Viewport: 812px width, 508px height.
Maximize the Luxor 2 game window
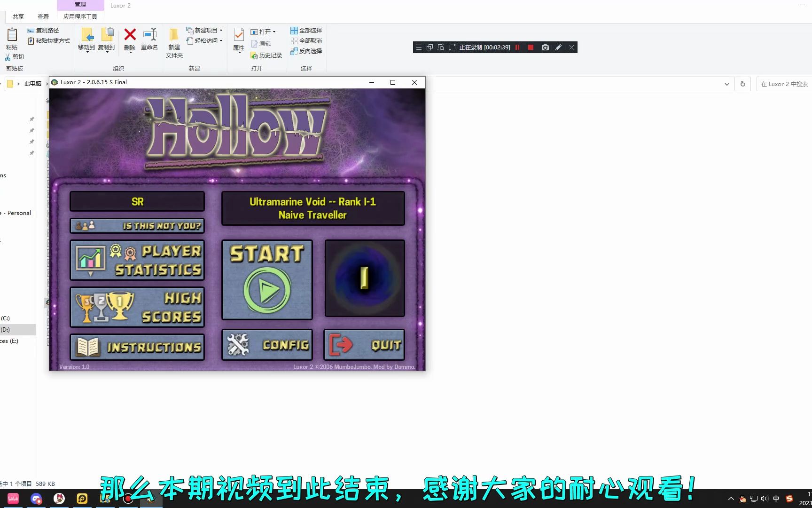point(393,82)
